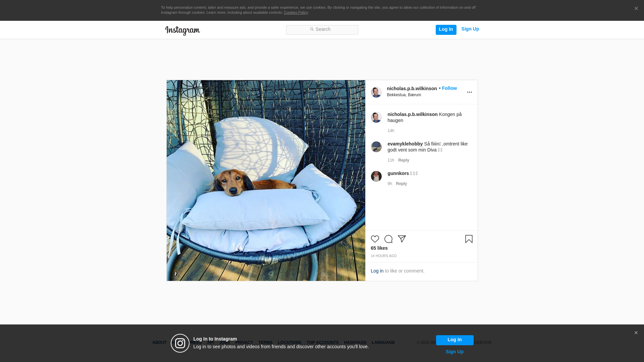Open nicholas.p.b.wilkinson profile from post header
The image size is (644, 362).
[412, 88]
